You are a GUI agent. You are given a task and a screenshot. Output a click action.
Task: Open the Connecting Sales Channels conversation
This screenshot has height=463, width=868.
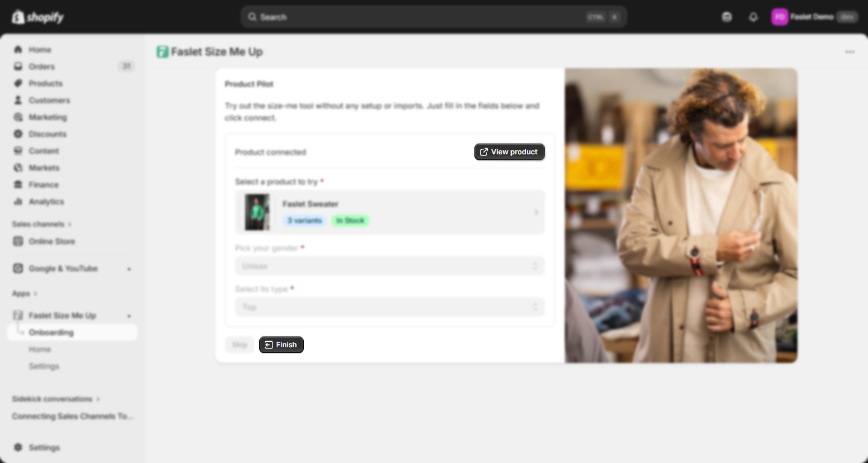(72, 416)
